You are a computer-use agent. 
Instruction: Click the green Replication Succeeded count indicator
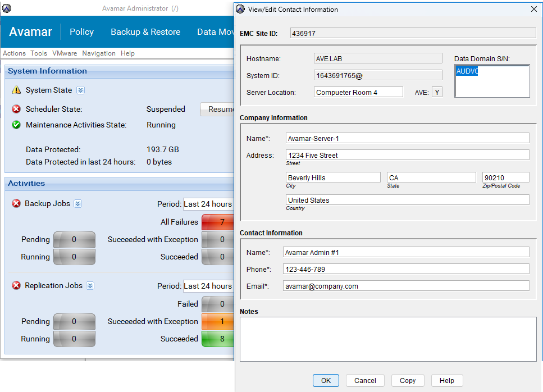tap(218, 339)
